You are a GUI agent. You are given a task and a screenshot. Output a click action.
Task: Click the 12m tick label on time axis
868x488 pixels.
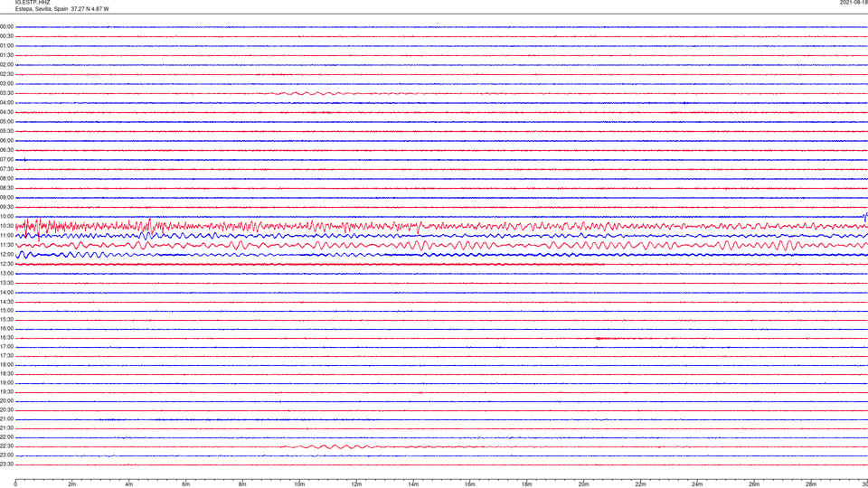[356, 484]
